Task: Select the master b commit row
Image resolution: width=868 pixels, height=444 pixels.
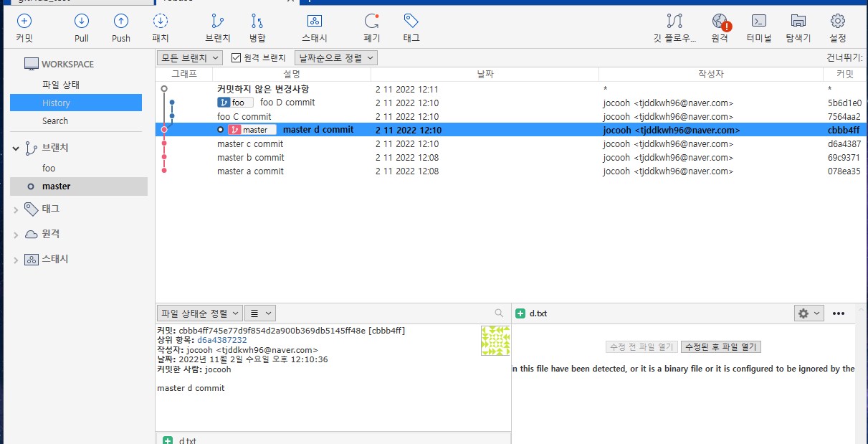Action: tap(512, 157)
